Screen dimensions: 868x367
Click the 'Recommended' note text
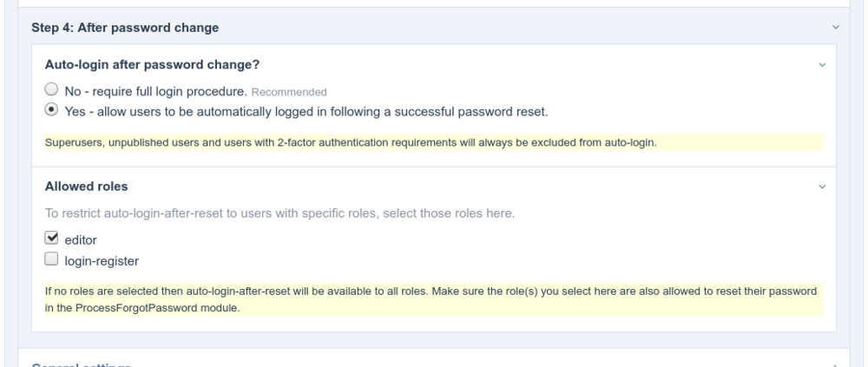pyautogui.click(x=289, y=91)
